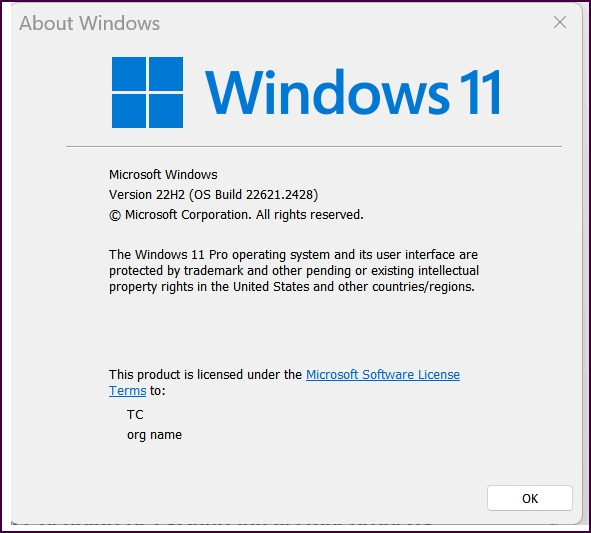Click the 'Microsoft Windows' text line

tap(163, 175)
